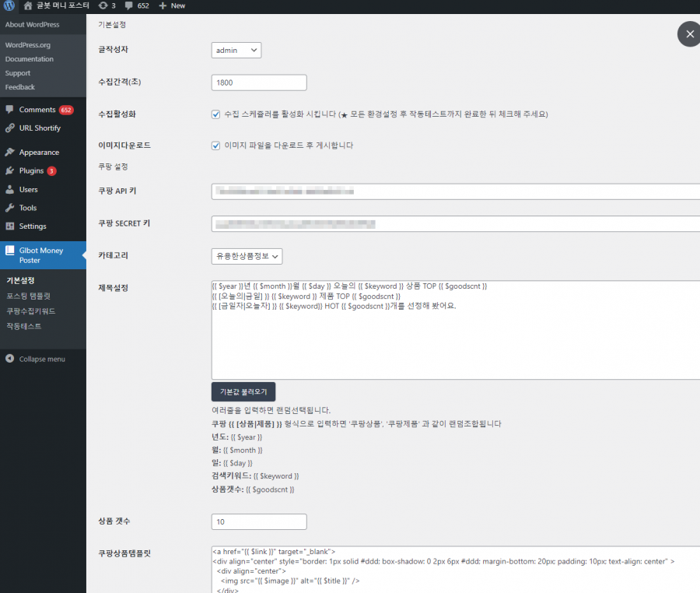Click the Users person icon

pos(10,189)
